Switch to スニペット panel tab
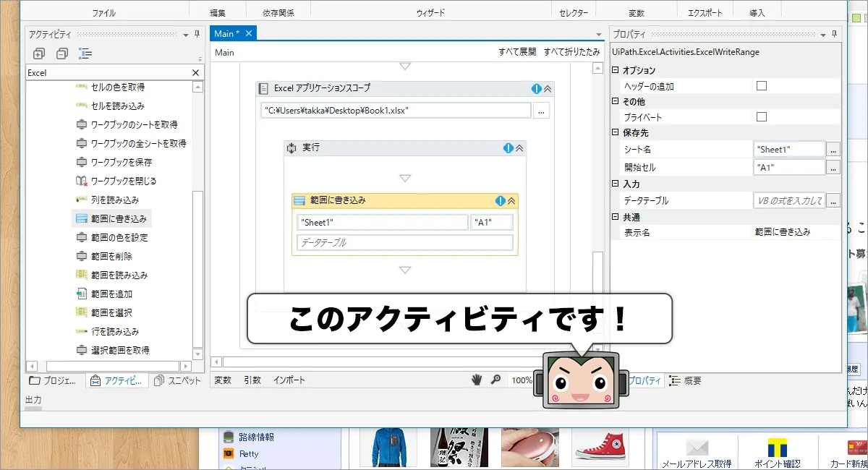 tap(178, 380)
